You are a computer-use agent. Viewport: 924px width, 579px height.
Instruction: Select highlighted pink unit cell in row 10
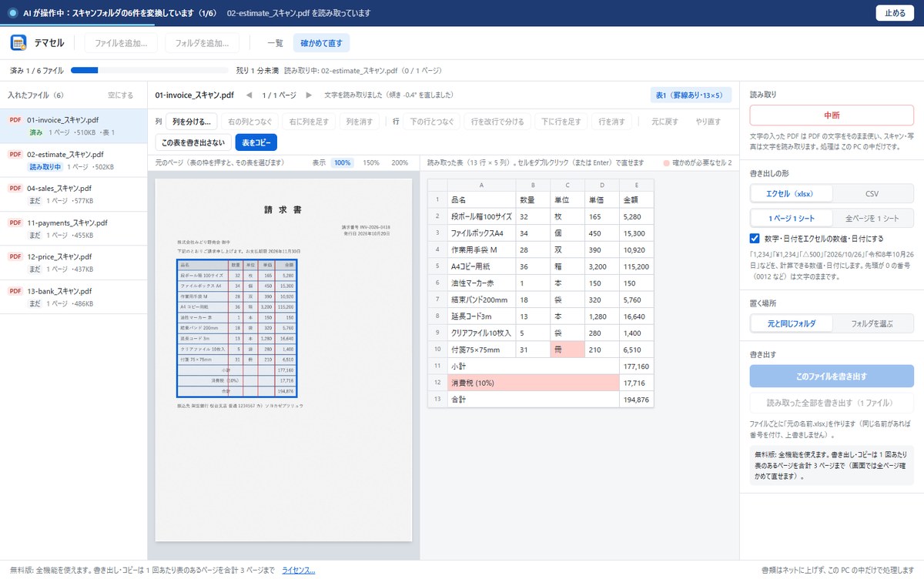[567, 350]
